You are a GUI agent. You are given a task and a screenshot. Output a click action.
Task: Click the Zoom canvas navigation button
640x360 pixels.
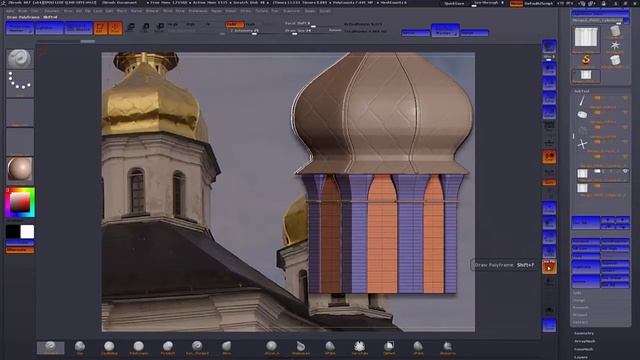pyautogui.click(x=549, y=84)
